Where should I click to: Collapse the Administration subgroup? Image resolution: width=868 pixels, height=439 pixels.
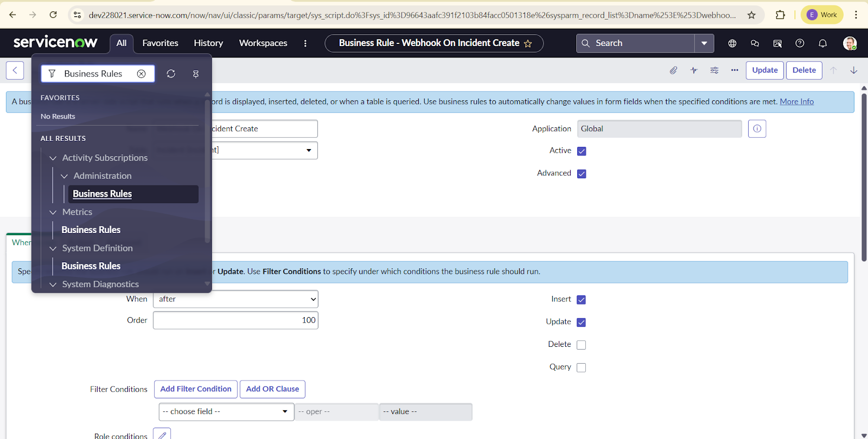click(x=64, y=176)
